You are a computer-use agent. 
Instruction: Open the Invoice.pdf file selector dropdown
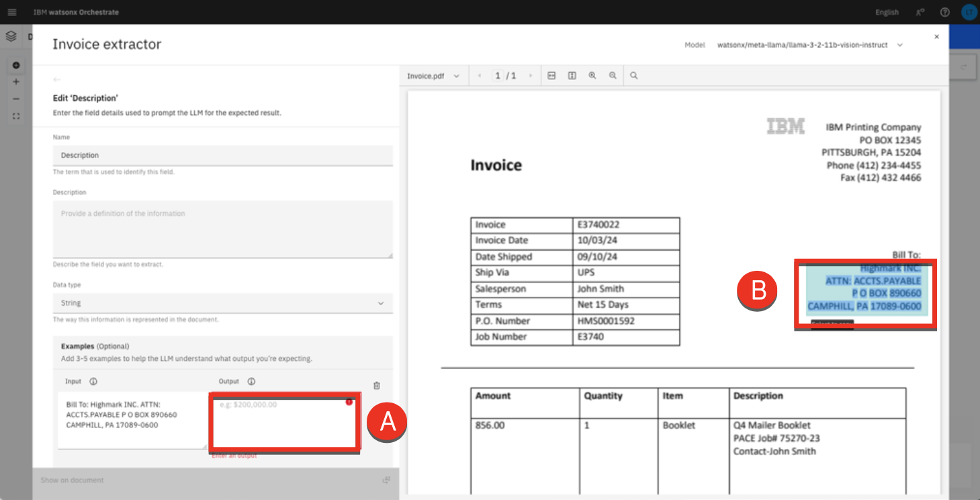click(x=433, y=76)
